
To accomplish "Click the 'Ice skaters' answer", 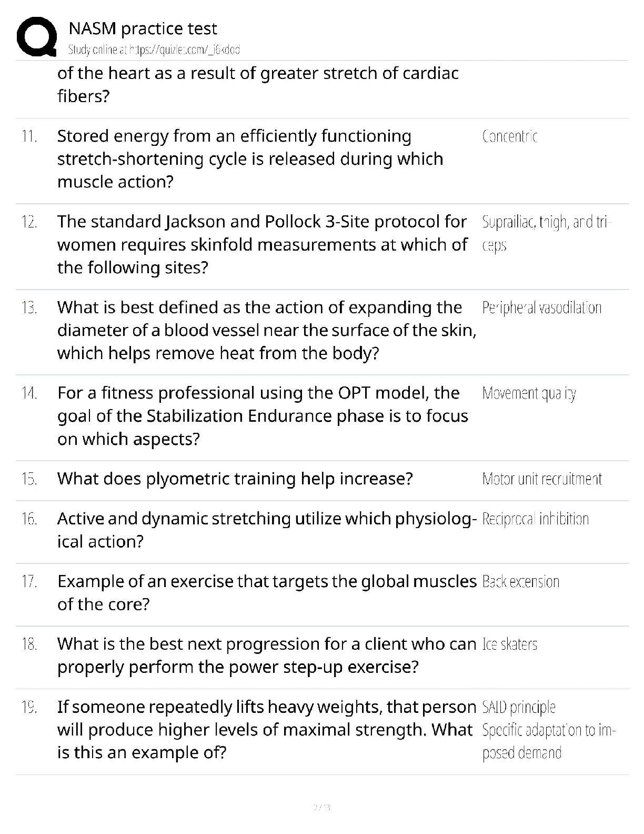I will (x=509, y=644).
